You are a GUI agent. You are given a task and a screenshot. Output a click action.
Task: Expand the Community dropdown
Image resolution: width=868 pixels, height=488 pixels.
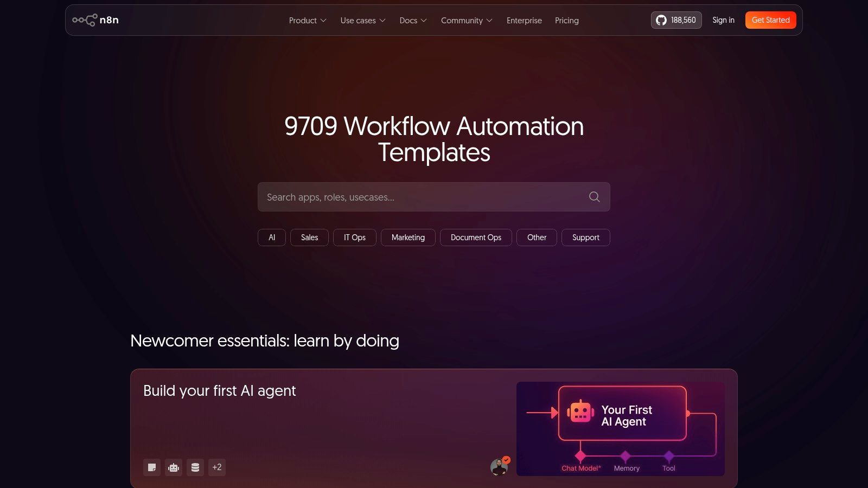[467, 21]
